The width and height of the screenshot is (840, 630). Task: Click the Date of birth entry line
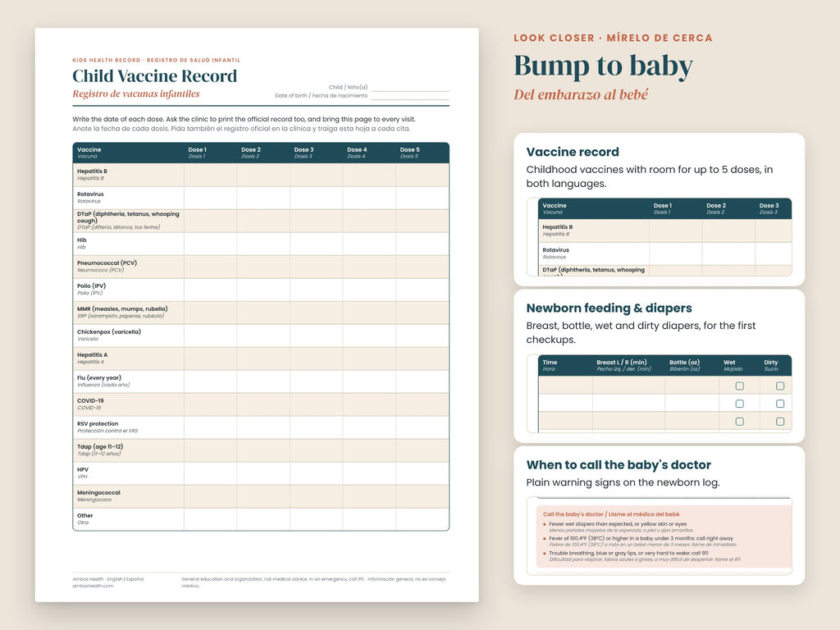pyautogui.click(x=410, y=97)
